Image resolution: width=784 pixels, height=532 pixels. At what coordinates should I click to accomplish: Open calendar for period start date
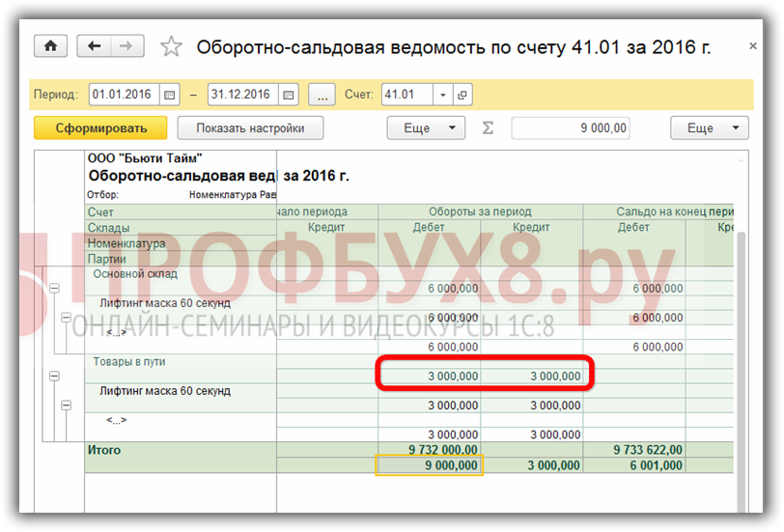pos(170,95)
